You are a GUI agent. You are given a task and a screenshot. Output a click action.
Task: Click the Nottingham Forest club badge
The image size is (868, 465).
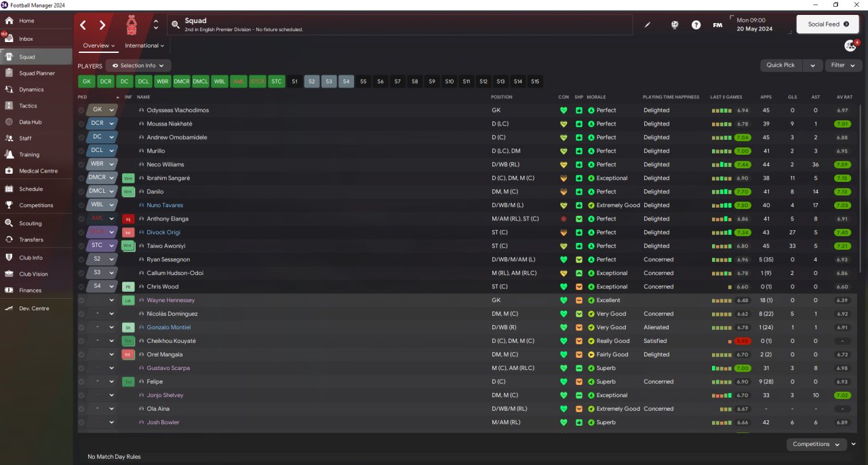[134, 25]
